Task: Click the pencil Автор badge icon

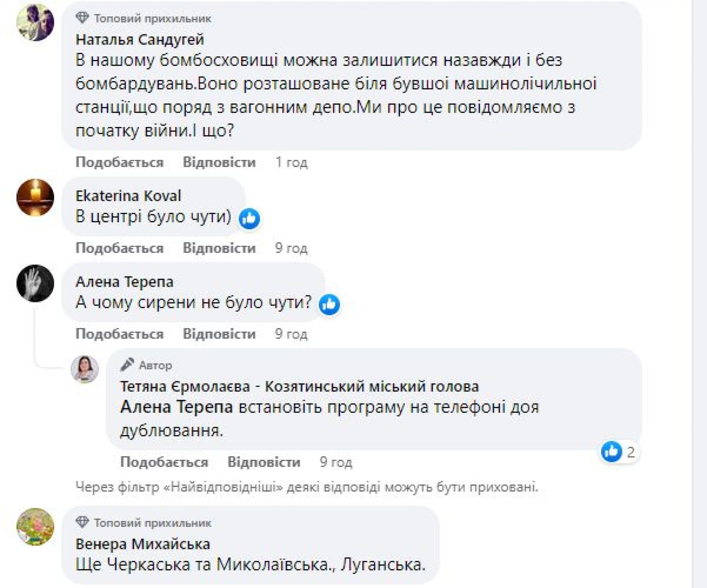Action: pyautogui.click(x=127, y=365)
